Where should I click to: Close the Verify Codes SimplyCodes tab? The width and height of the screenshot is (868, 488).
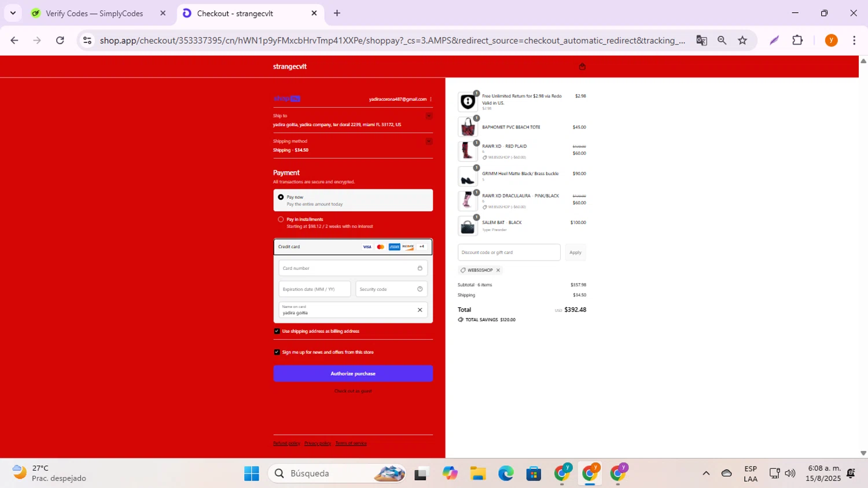click(x=163, y=13)
